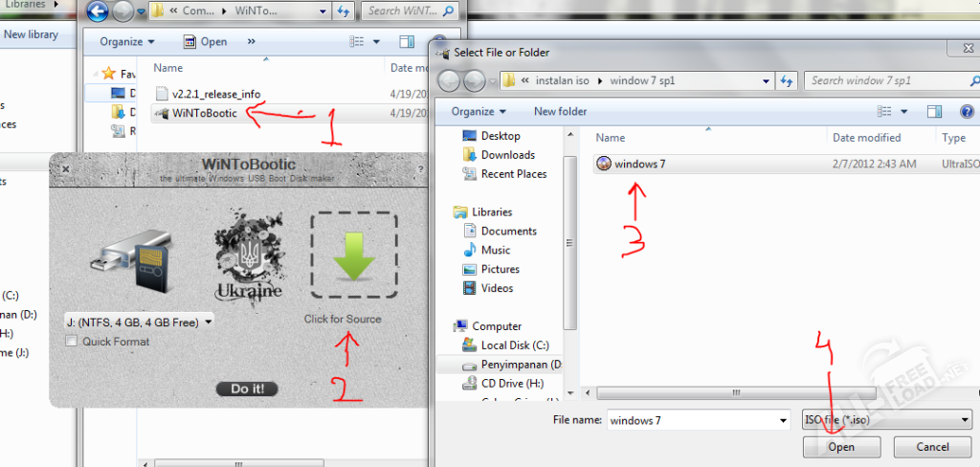Expand the ISO file type filter dropdown
This screenshot has height=467, width=980.
pos(886,420)
